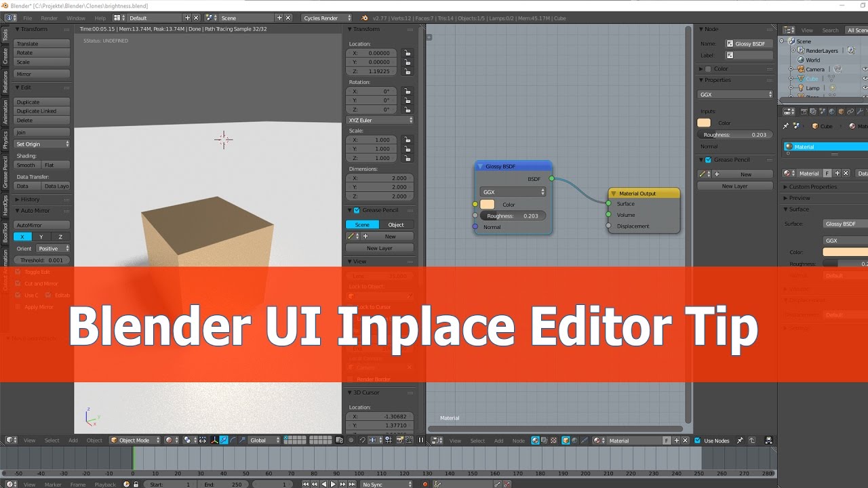Open the Cycles Render engine dropdown

(328, 18)
